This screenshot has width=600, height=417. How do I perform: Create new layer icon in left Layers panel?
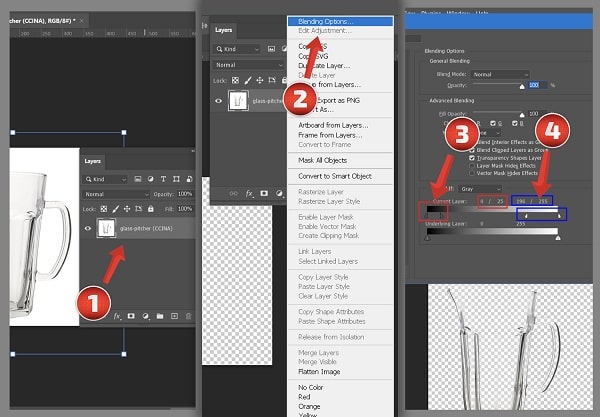174,316
